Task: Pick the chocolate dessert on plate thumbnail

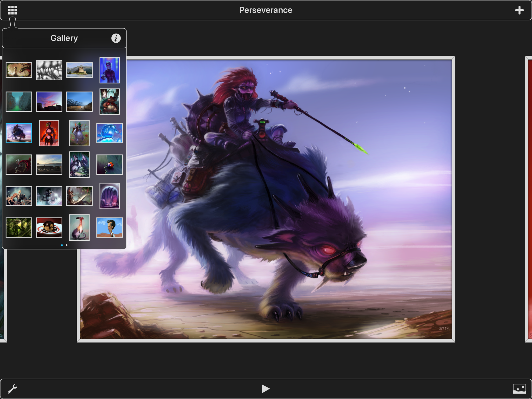Action: (49, 227)
